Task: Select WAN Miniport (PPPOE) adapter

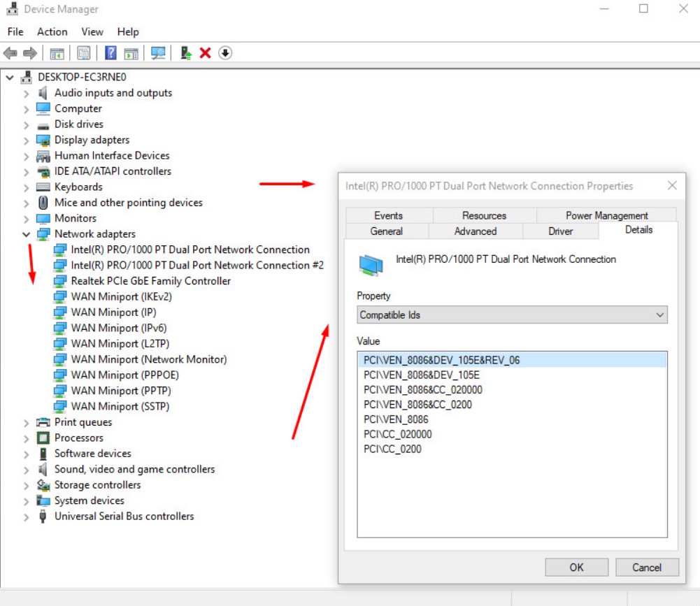Action: point(125,375)
